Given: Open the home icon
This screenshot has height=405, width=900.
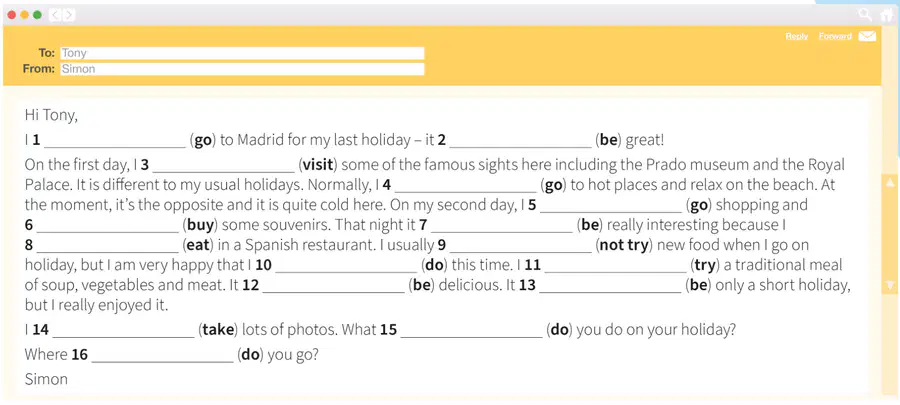Looking at the screenshot, I should click(887, 14).
